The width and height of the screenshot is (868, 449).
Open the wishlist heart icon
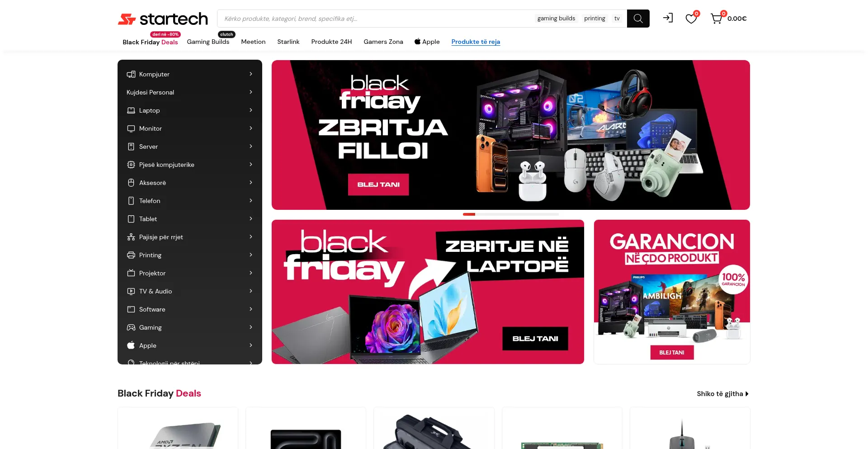click(691, 19)
